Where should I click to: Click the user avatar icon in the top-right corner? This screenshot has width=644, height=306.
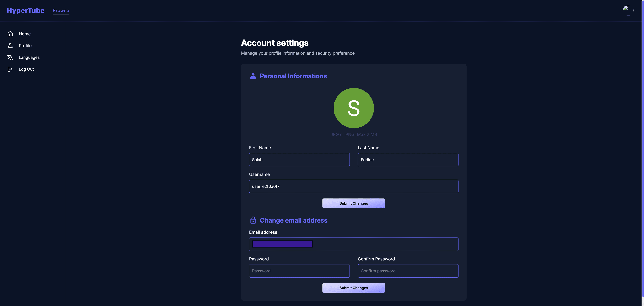tap(628, 10)
